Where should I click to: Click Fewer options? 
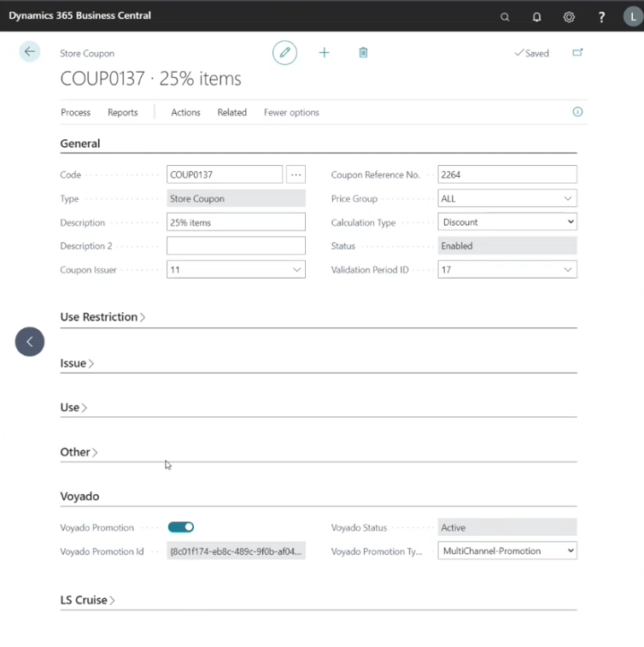[291, 112]
